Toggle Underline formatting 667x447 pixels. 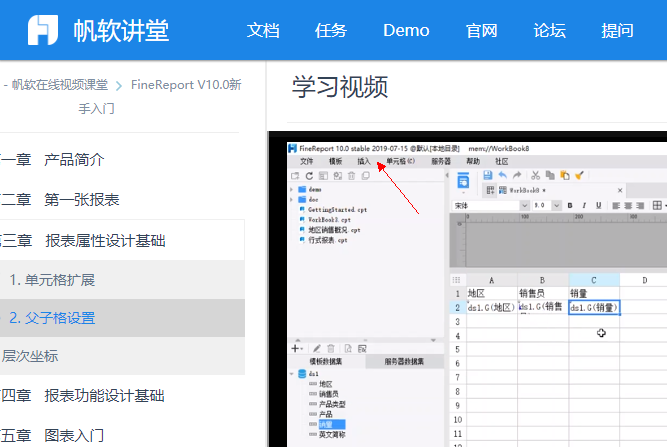[599, 205]
